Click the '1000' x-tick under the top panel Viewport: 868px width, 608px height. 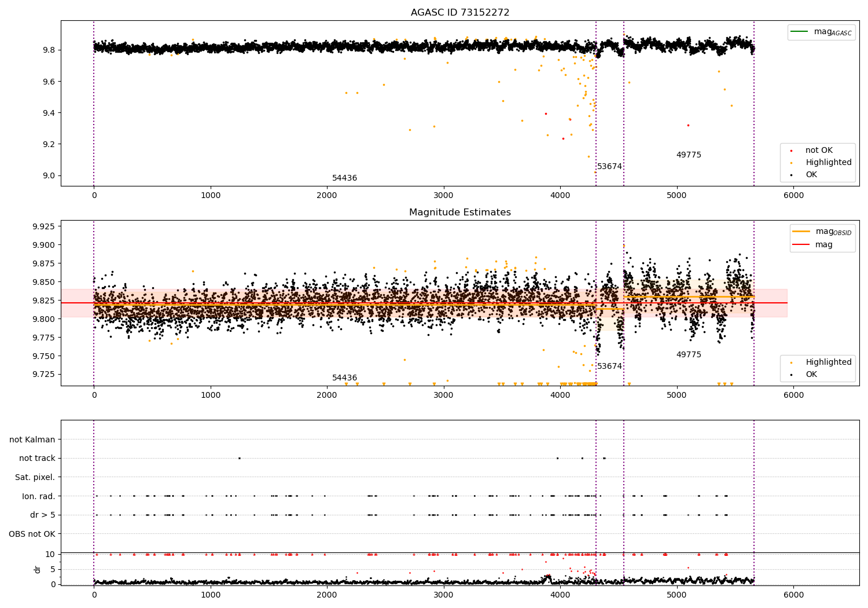coord(211,196)
